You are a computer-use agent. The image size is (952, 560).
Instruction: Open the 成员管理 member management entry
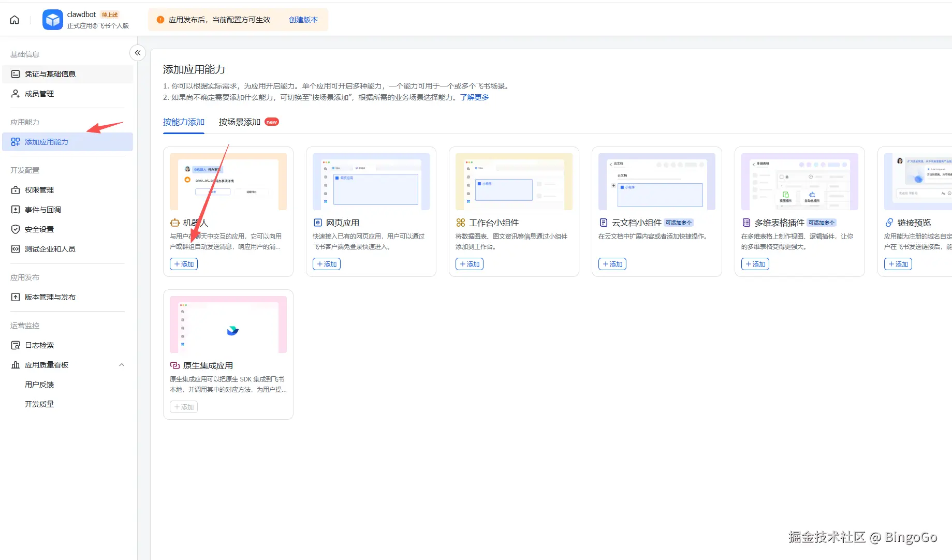click(x=40, y=94)
